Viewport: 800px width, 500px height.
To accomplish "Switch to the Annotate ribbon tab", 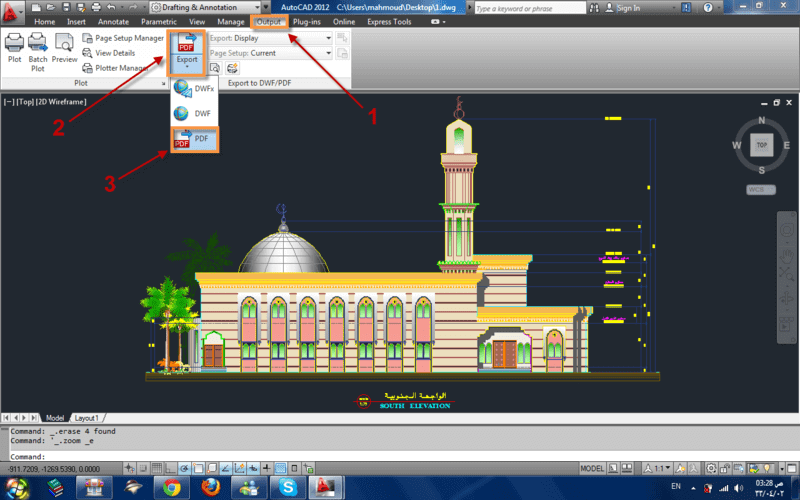I will [114, 21].
